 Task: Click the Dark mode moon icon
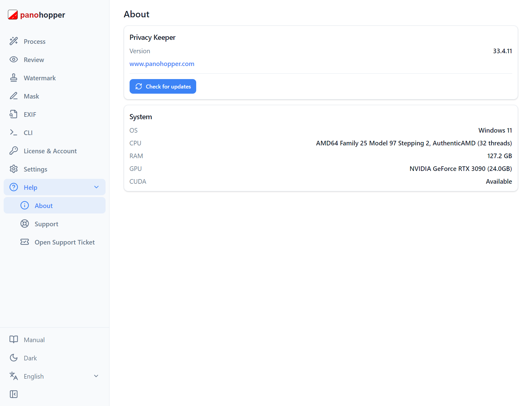(14, 358)
